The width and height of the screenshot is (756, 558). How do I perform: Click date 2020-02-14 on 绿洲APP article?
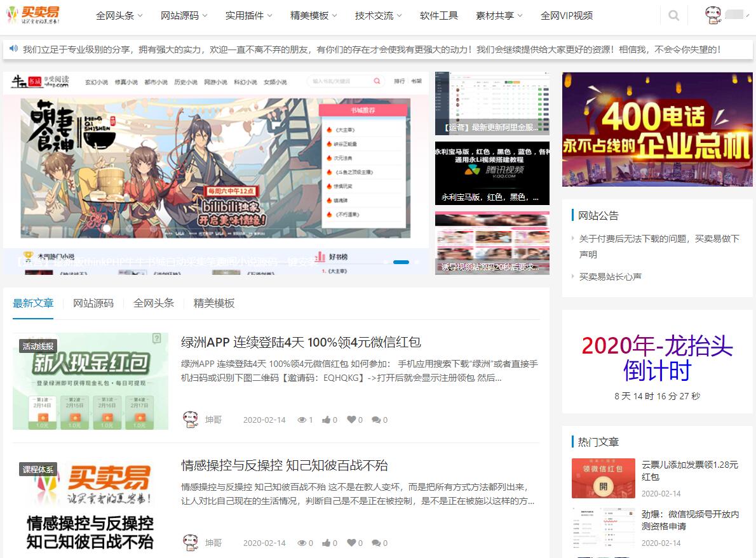click(264, 420)
